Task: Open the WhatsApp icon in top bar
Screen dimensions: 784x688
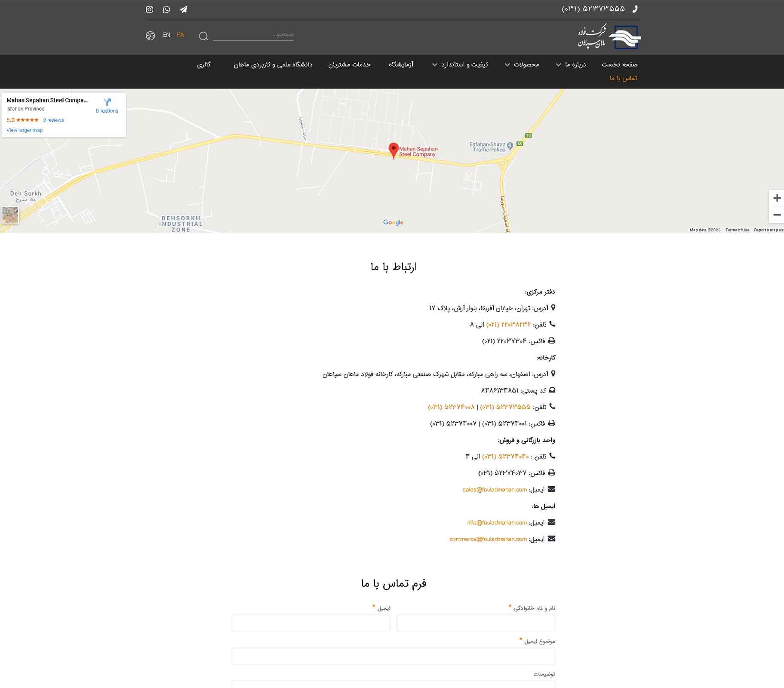Action: (166, 9)
